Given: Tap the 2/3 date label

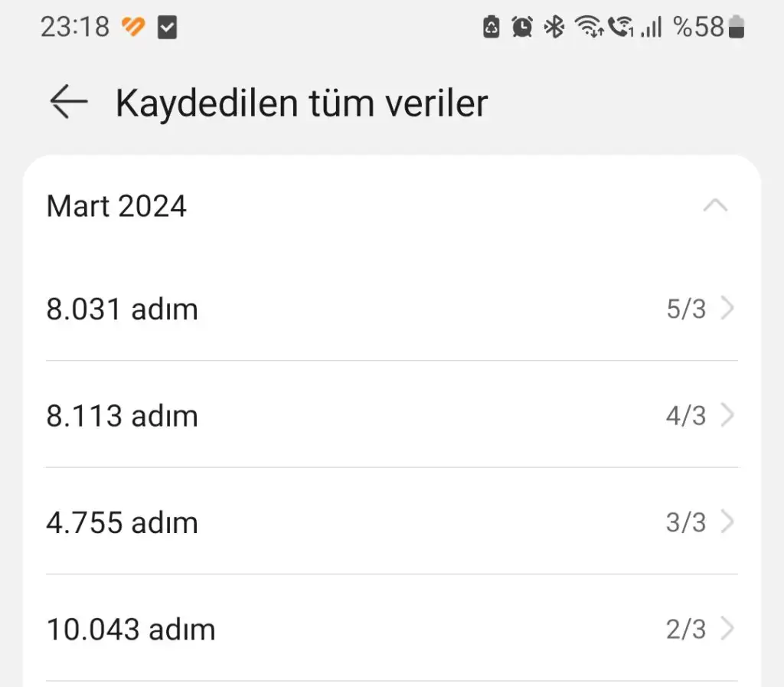Looking at the screenshot, I should click(x=686, y=630).
